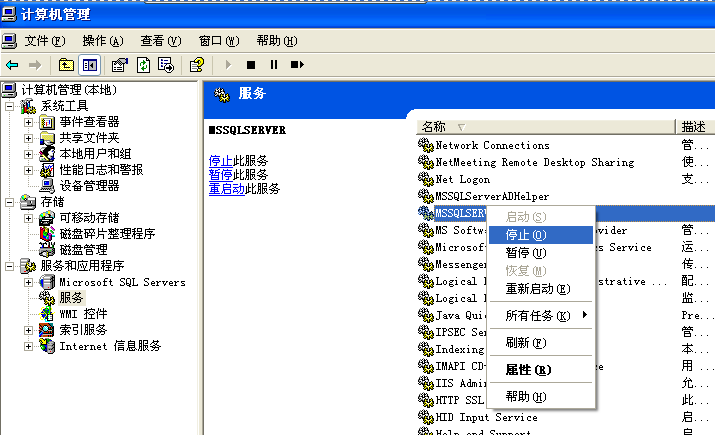Screen dimensions: 715x435
Task: Collapse the 服务和应用程序 tree node
Action: [x=10, y=266]
